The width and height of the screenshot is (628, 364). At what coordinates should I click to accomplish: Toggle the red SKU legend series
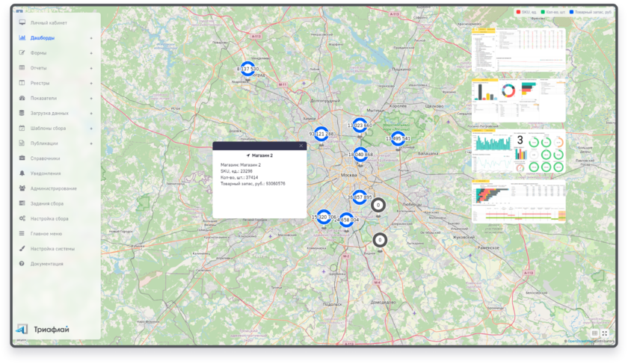(x=518, y=13)
